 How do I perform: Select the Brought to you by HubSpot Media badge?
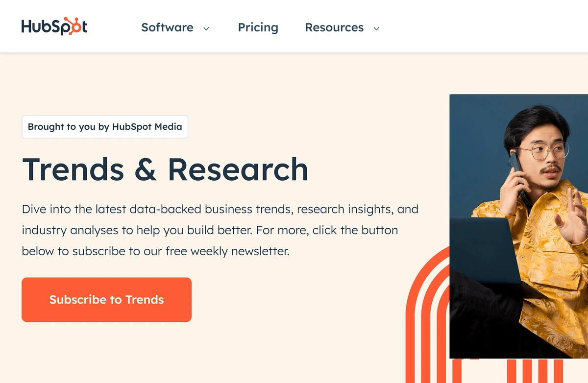click(105, 127)
